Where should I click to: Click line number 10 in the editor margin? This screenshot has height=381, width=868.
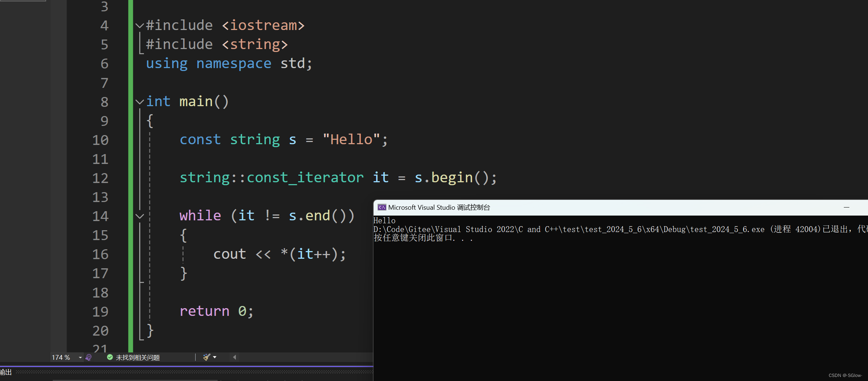100,140
